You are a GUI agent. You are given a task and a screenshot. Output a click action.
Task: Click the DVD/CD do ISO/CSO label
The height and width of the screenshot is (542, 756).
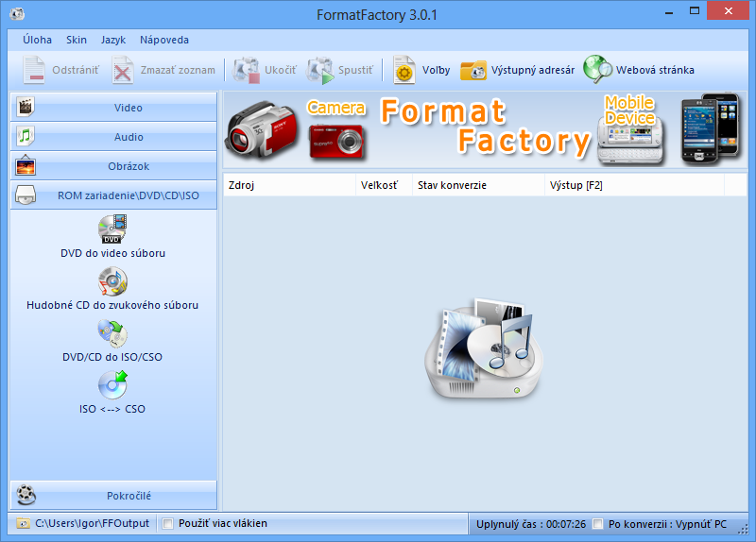tap(112, 357)
